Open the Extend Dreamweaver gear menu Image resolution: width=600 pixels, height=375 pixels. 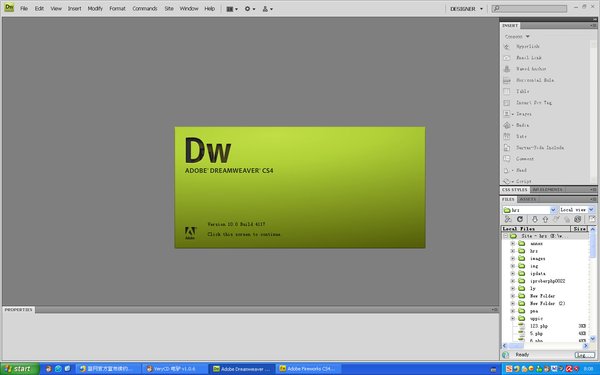click(250, 9)
